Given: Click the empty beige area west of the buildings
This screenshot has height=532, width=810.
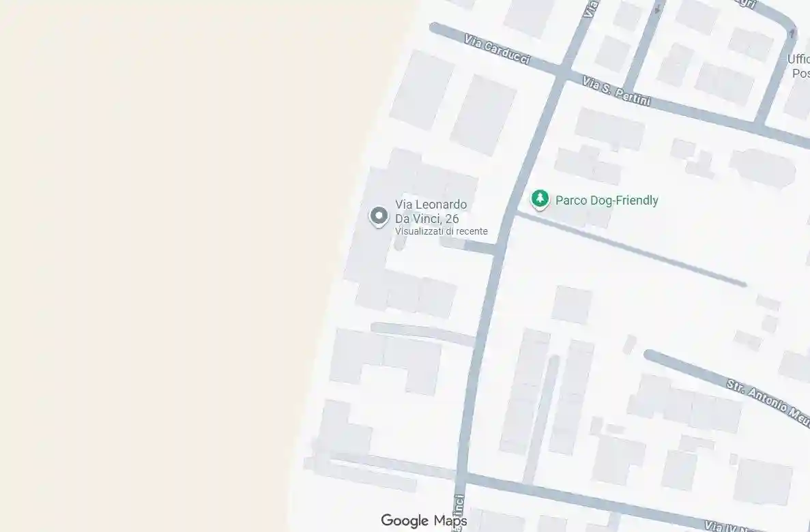Looking at the screenshot, I should point(155,258).
